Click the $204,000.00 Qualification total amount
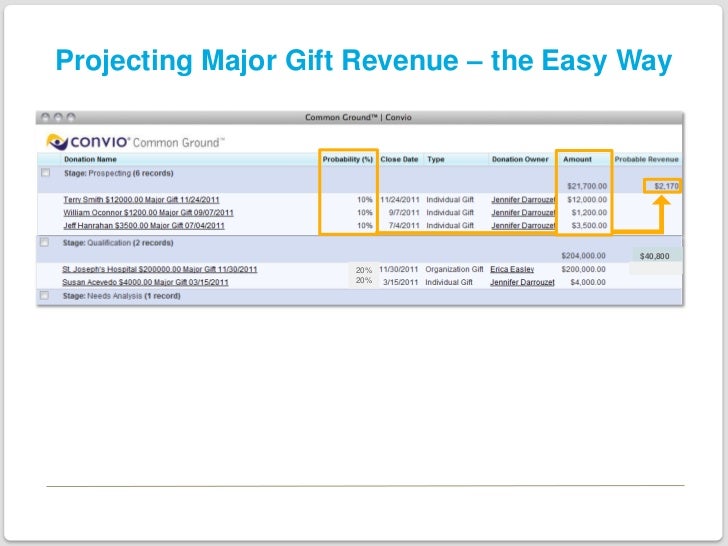728x546 pixels. pyautogui.click(x=583, y=256)
